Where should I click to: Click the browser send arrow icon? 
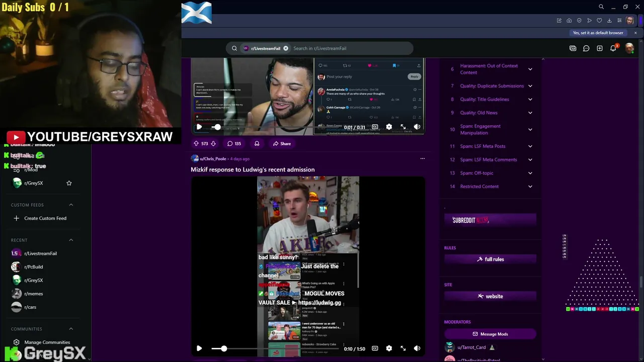[x=589, y=21]
